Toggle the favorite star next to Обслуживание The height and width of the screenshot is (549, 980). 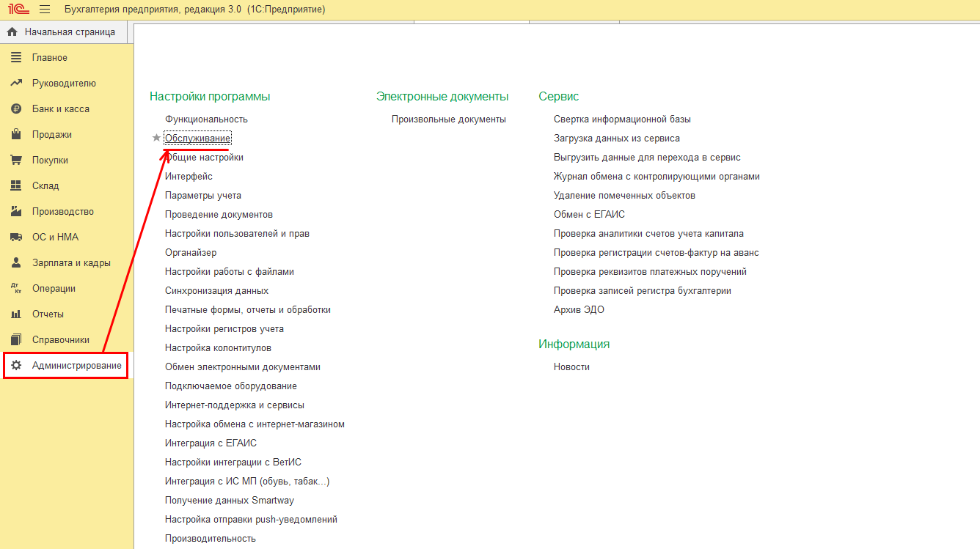156,136
